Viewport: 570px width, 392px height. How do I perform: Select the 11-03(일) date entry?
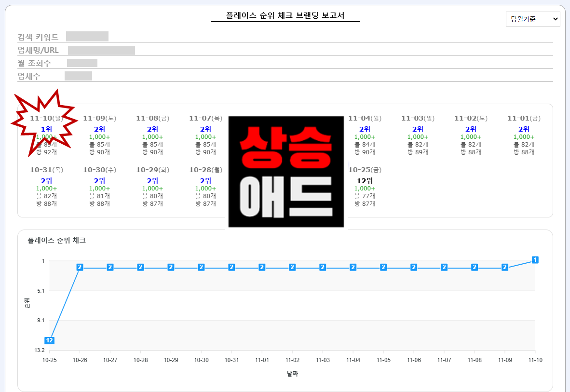(418, 118)
